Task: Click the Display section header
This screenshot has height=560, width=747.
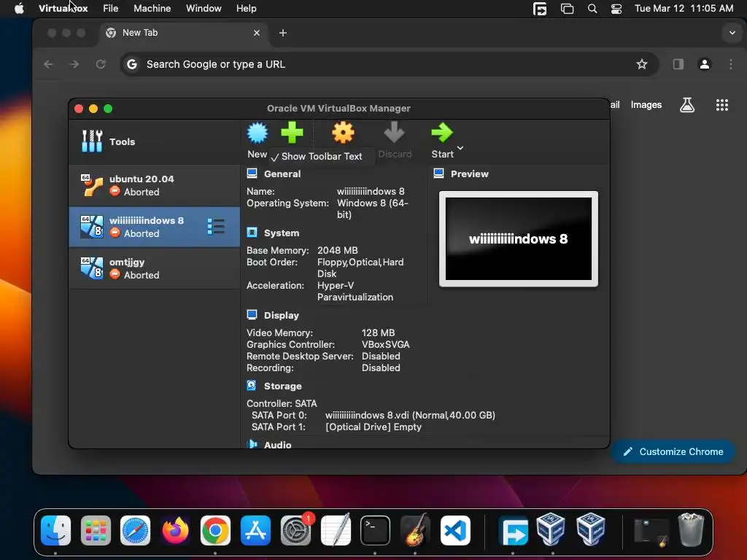Action: point(281,315)
